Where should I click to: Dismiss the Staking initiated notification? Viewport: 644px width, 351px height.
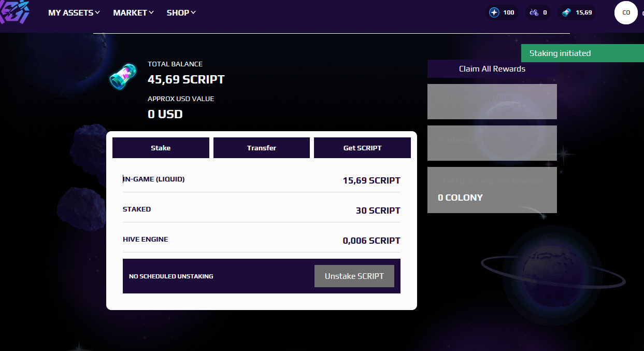pyautogui.click(x=582, y=53)
